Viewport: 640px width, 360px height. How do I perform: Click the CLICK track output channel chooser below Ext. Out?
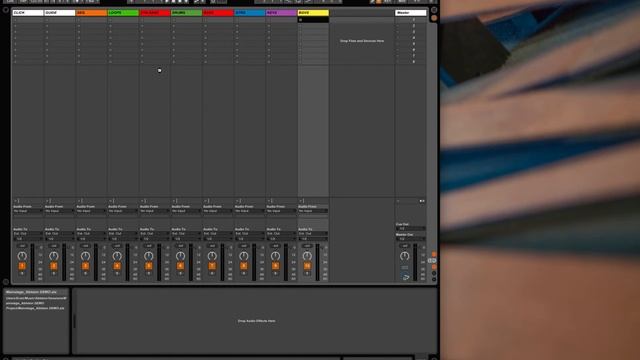28,239
